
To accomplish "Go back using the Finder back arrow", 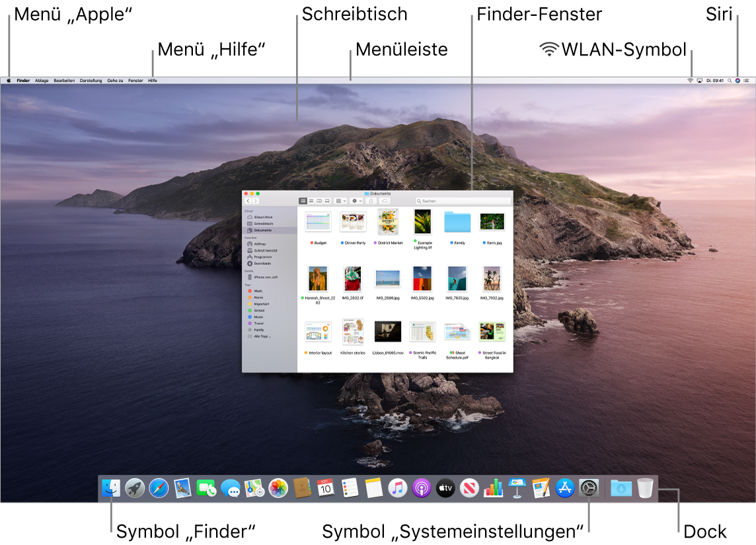I will point(248,201).
